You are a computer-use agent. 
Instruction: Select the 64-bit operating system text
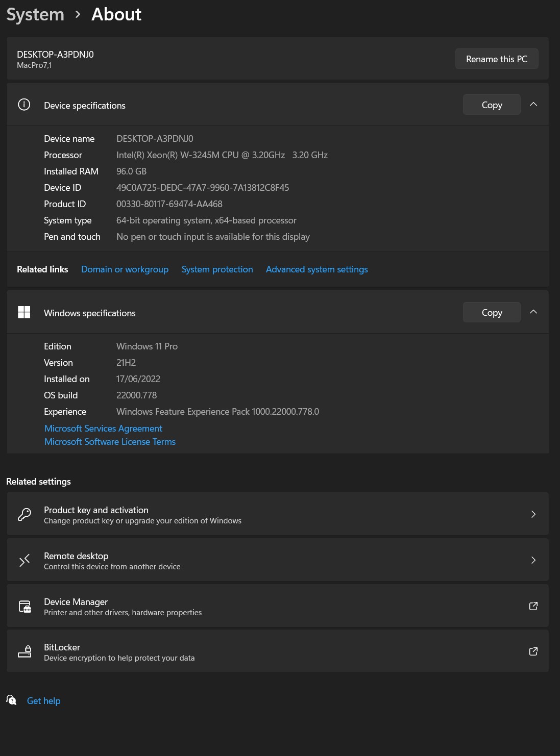pos(206,220)
